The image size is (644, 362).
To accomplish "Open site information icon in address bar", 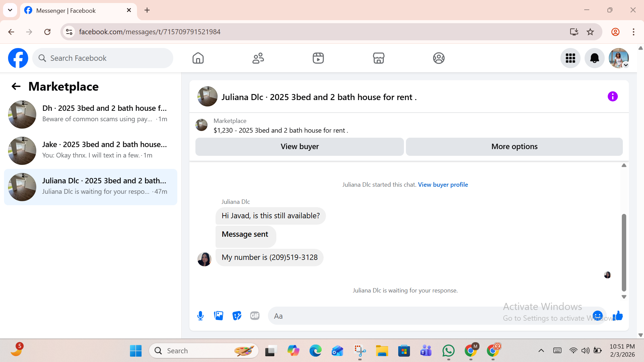I will point(69,32).
